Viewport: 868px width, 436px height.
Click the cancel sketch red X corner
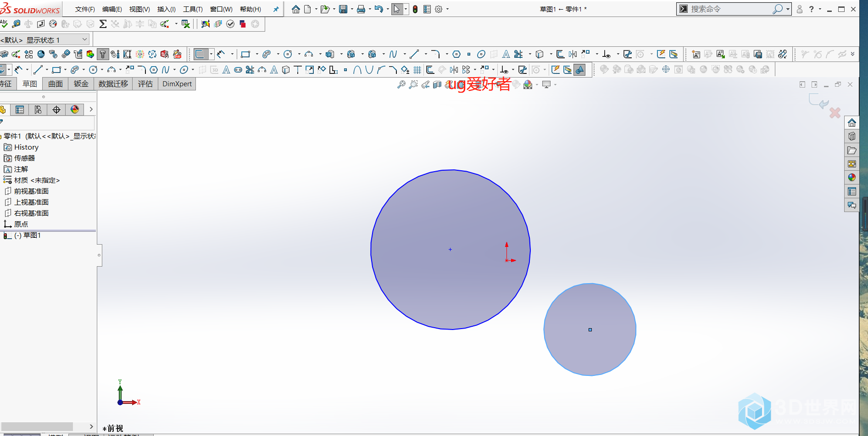coord(835,112)
